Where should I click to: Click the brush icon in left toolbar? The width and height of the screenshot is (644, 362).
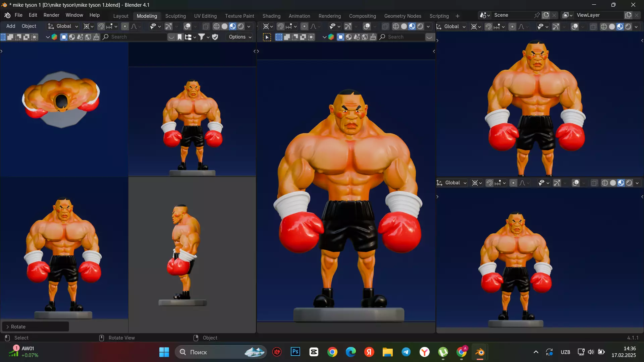(x=96, y=37)
